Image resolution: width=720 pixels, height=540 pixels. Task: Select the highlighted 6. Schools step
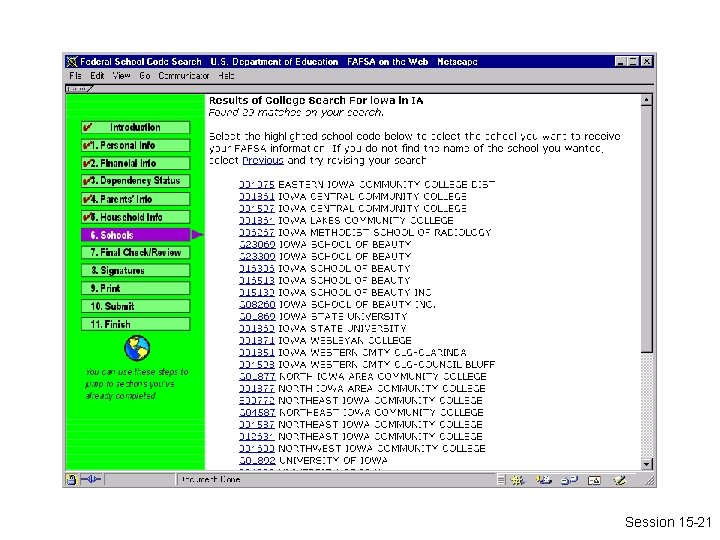point(135,235)
